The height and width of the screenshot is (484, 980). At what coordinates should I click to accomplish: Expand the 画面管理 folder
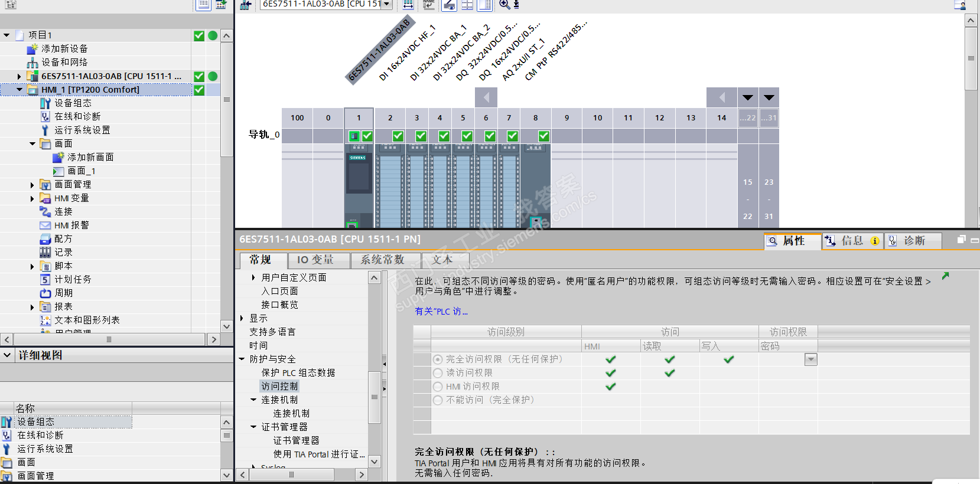coord(32,185)
